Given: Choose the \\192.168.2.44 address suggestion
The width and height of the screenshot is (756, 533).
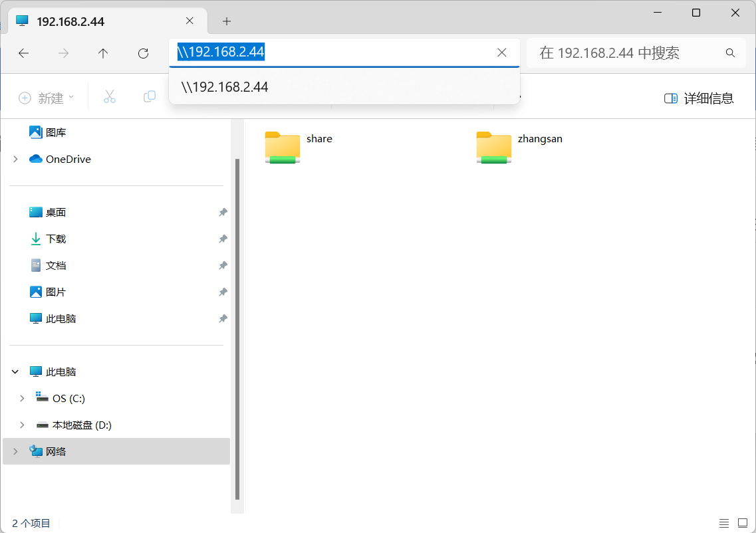Looking at the screenshot, I should [x=225, y=87].
